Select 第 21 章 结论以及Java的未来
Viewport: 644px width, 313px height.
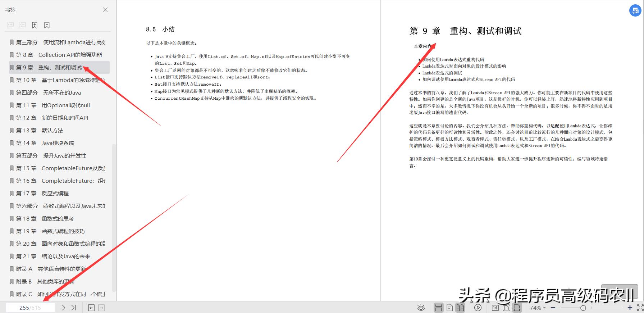point(59,257)
